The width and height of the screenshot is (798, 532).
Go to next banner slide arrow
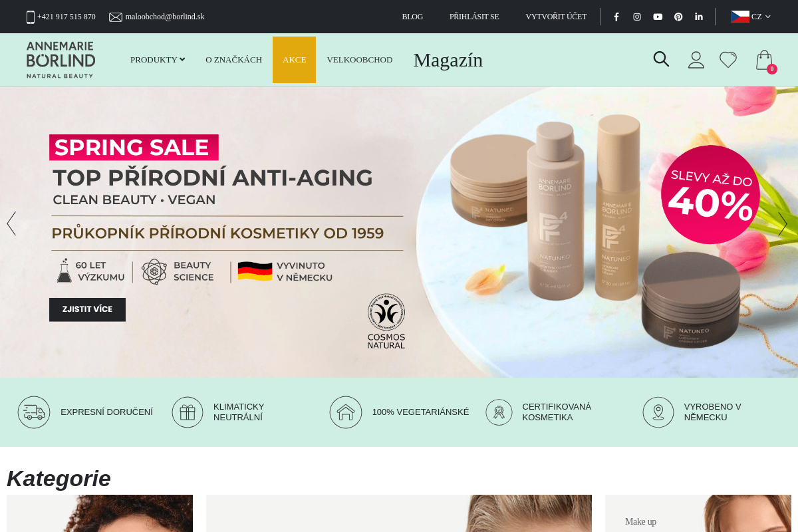tap(783, 224)
